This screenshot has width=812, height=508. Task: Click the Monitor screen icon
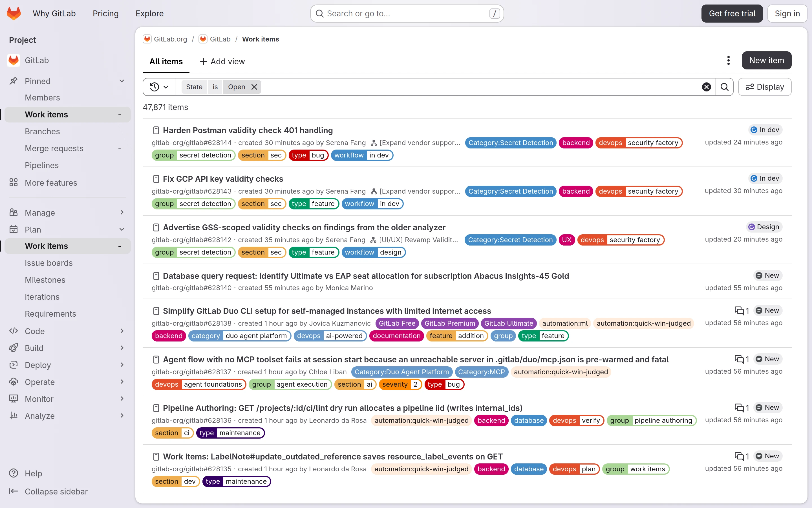pos(14,399)
